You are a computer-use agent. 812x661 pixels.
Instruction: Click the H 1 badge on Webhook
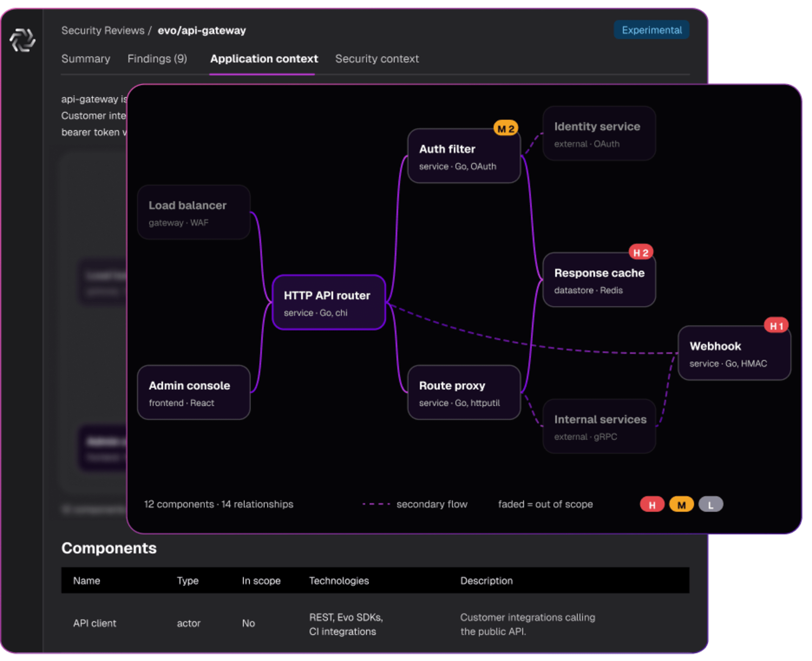776,325
